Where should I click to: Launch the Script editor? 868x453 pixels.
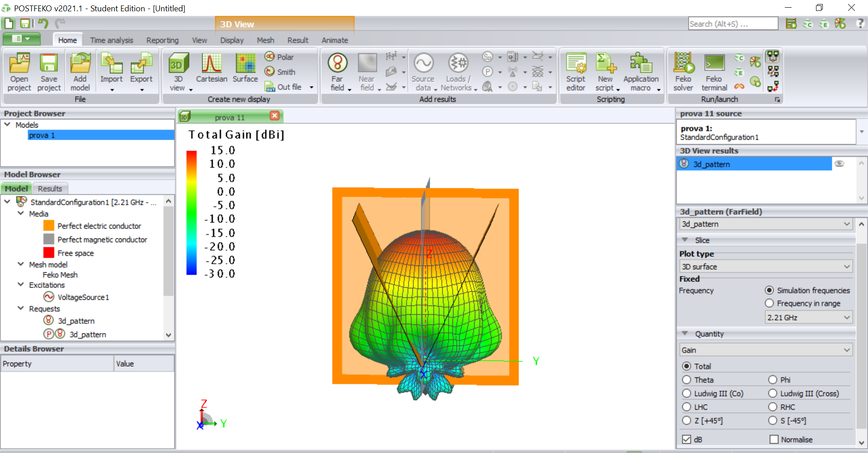[576, 72]
